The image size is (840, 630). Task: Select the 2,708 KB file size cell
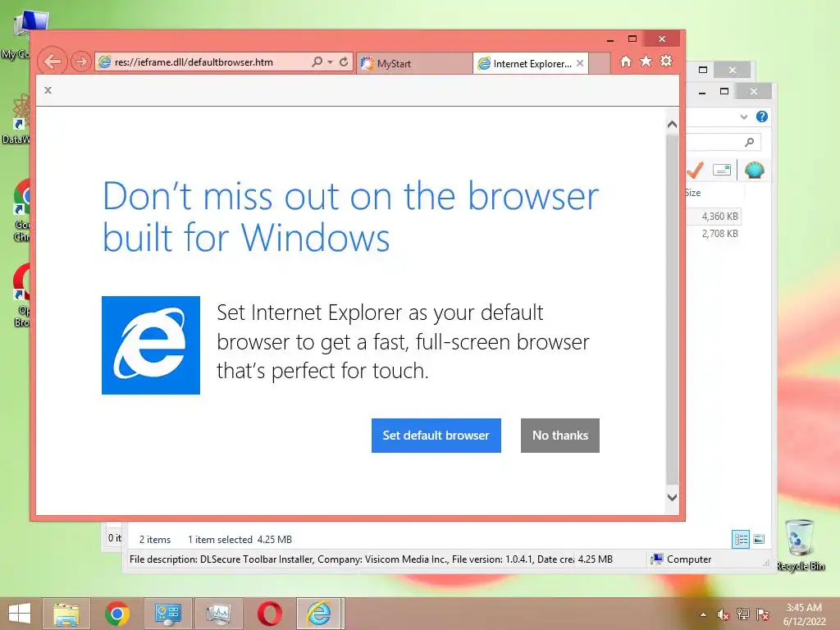click(719, 234)
